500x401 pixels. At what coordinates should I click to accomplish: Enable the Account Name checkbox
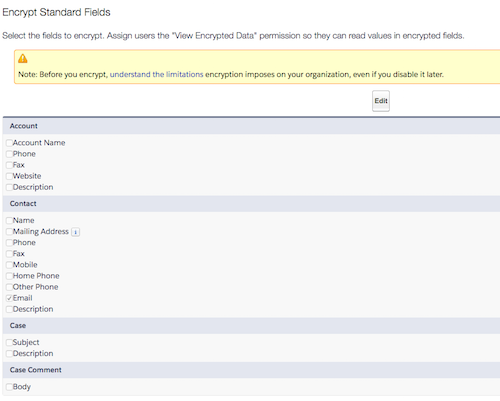coord(9,143)
